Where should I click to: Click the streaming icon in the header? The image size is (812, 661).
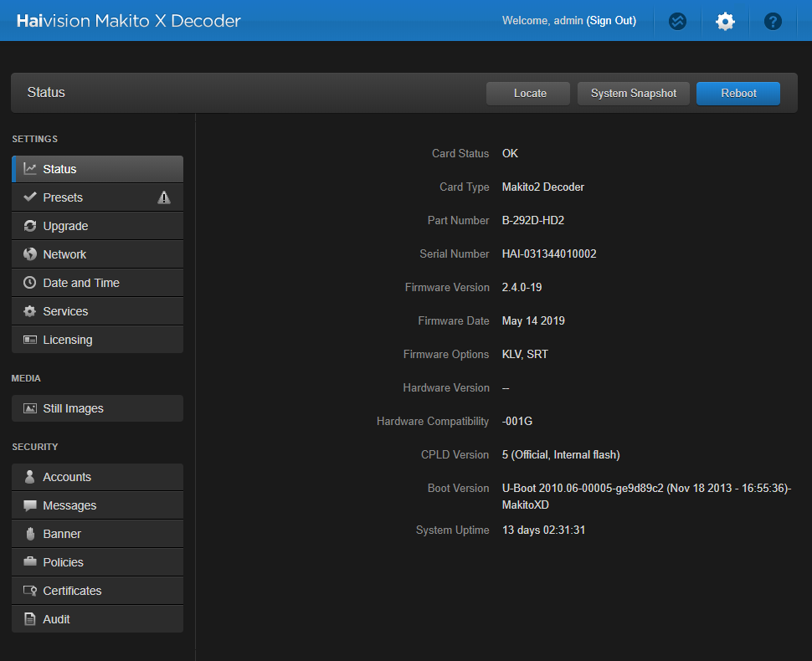click(678, 22)
